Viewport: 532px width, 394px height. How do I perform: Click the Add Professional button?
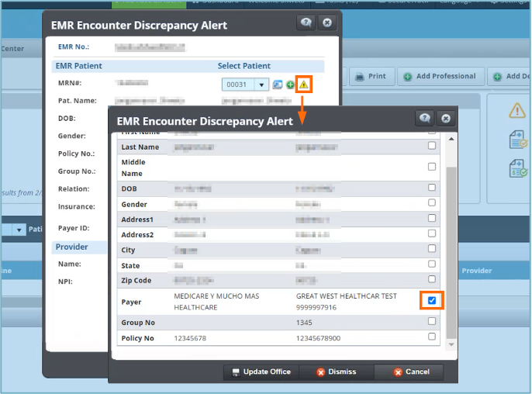pyautogui.click(x=440, y=76)
